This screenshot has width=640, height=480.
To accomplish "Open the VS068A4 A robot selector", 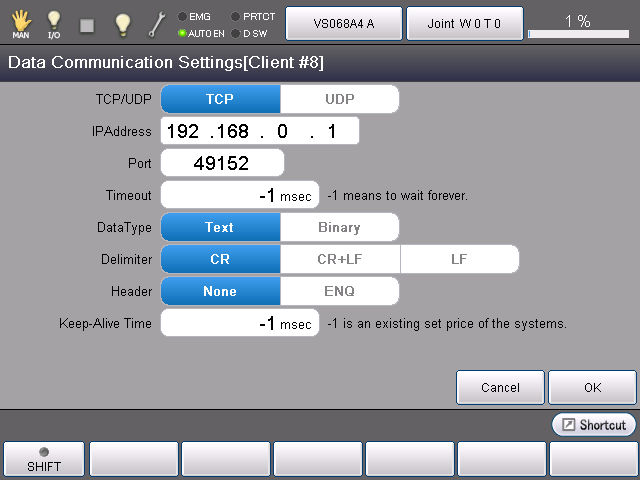I will 344,23.
